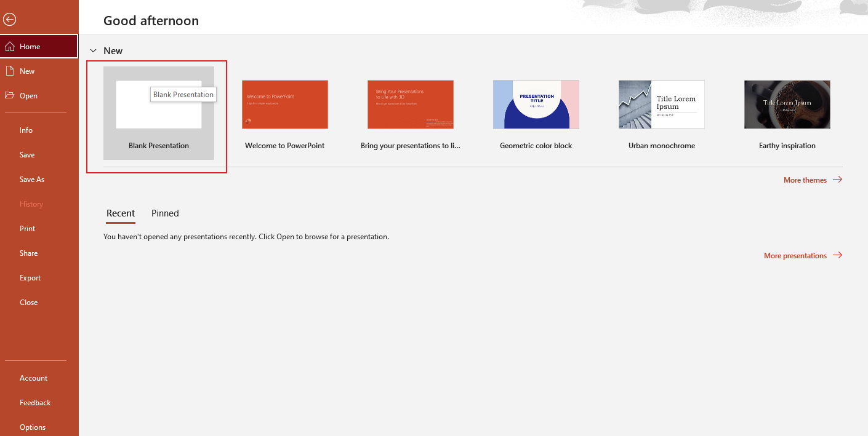Click the Urban monochrome caption
868x436 pixels.
click(x=662, y=146)
